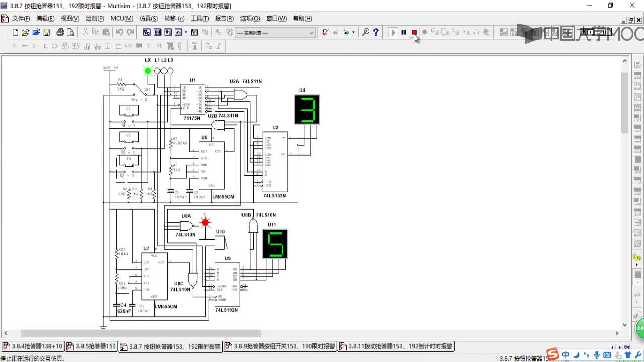Image resolution: width=644 pixels, height=362 pixels.
Task: Click the open file folder icon
Action: [x=25, y=32]
